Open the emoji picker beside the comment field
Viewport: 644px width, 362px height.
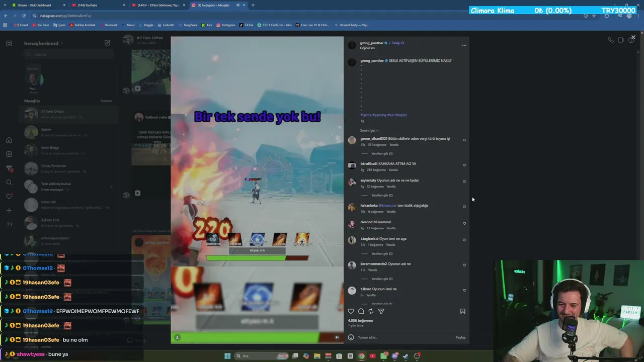(351, 337)
